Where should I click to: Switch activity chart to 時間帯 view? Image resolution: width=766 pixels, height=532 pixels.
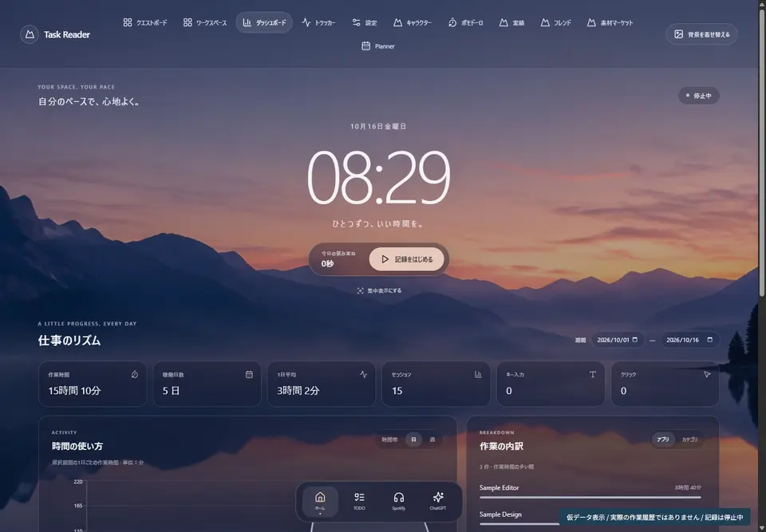pos(389,439)
